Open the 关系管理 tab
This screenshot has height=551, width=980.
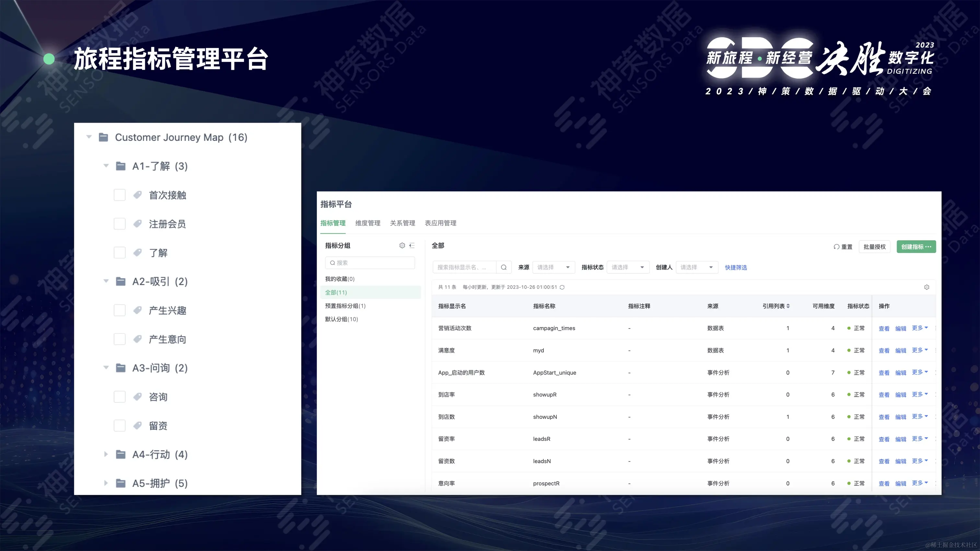point(402,223)
